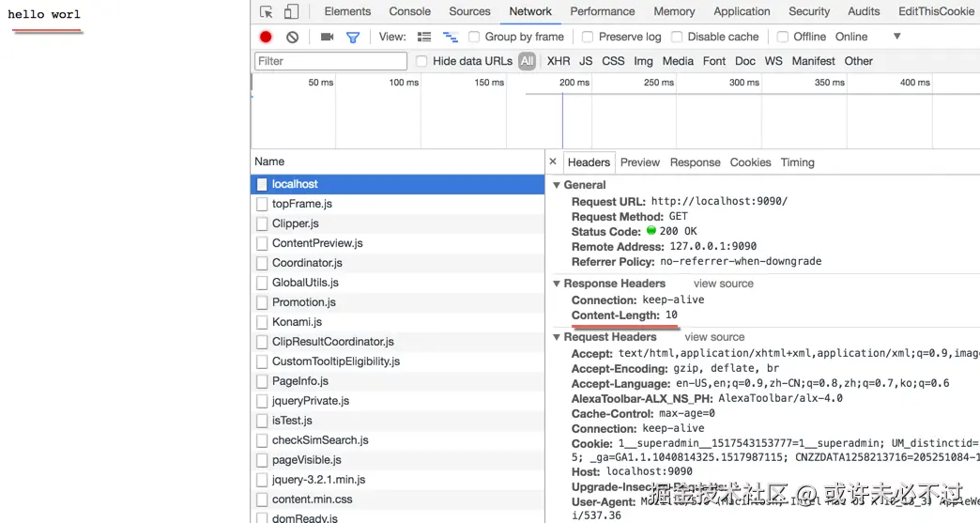Show the Cookies tab of request
The width and height of the screenshot is (980, 523).
(751, 162)
